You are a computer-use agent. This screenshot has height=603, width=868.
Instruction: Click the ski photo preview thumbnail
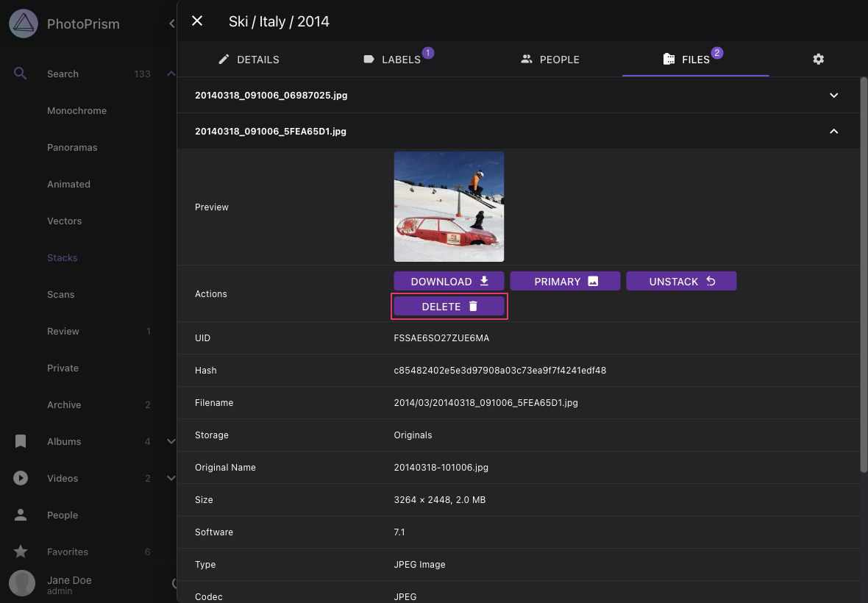[x=449, y=207]
